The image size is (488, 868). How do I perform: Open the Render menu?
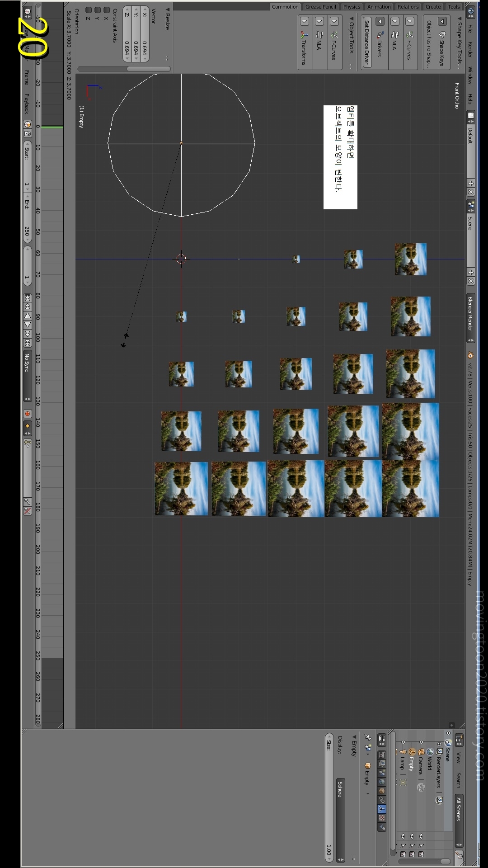pyautogui.click(x=470, y=49)
